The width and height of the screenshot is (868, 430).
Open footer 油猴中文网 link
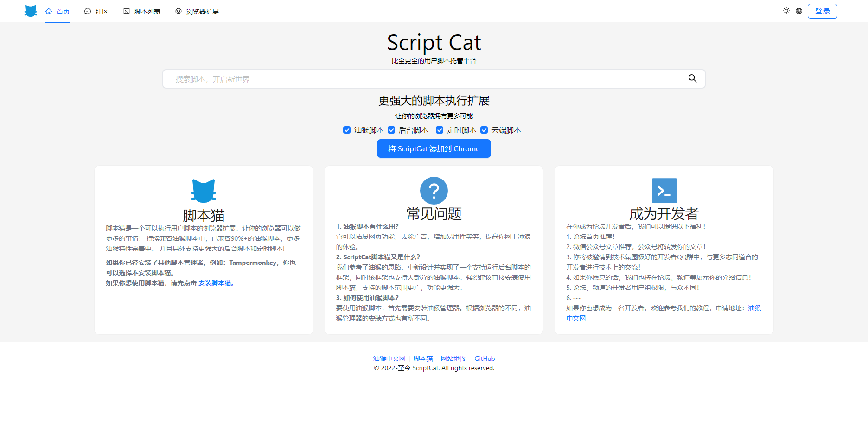(389, 359)
